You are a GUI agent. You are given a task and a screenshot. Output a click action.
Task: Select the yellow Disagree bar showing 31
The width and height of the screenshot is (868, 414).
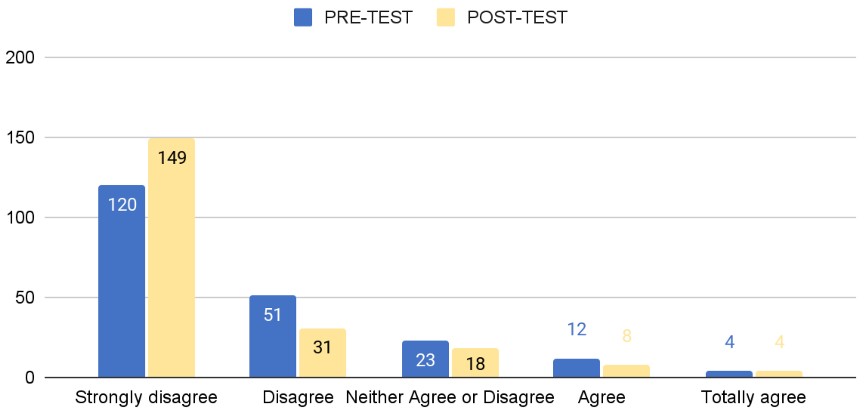tap(323, 353)
